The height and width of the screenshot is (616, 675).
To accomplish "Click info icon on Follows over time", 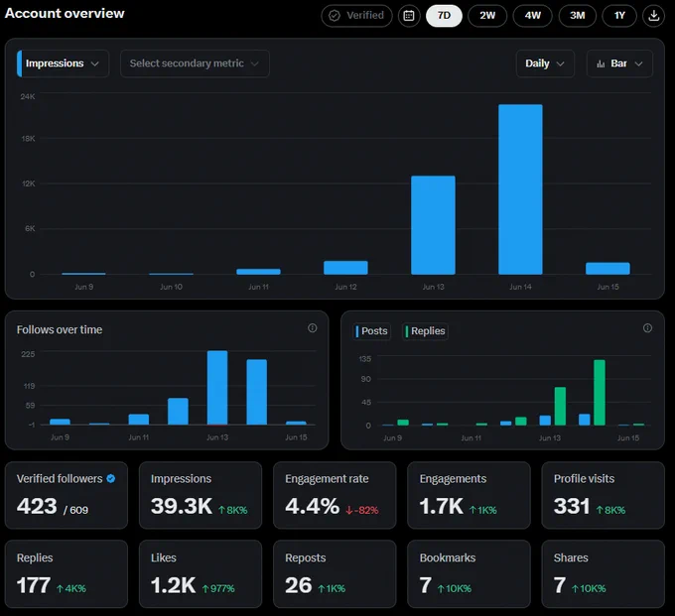I will coord(312,328).
